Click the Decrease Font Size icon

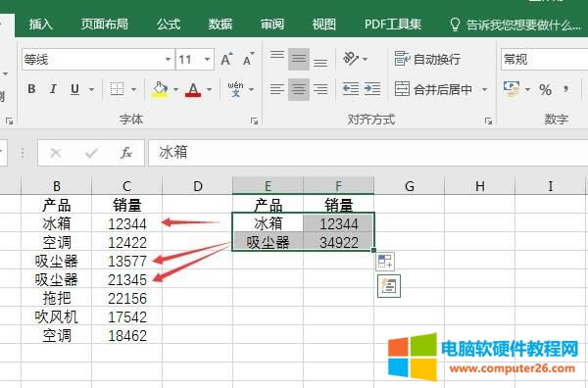pos(248,59)
